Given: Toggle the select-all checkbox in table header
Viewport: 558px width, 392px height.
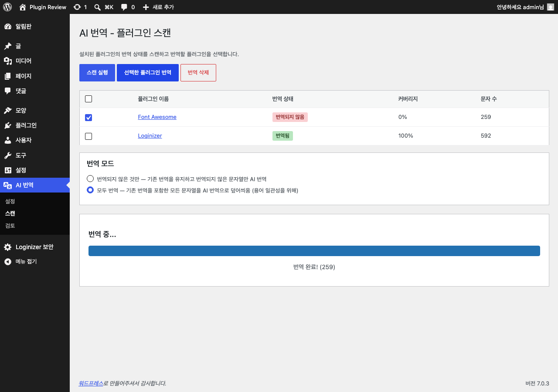Looking at the screenshot, I should 88,99.
